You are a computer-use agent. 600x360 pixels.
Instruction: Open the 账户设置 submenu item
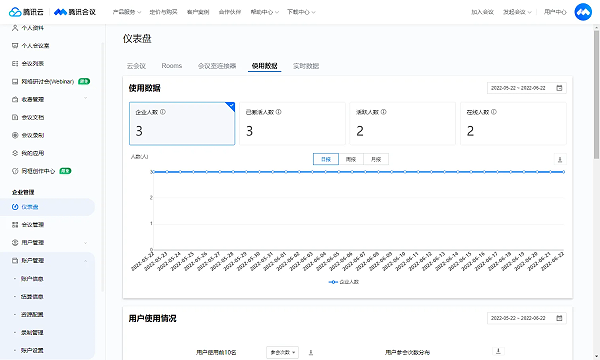click(32, 350)
